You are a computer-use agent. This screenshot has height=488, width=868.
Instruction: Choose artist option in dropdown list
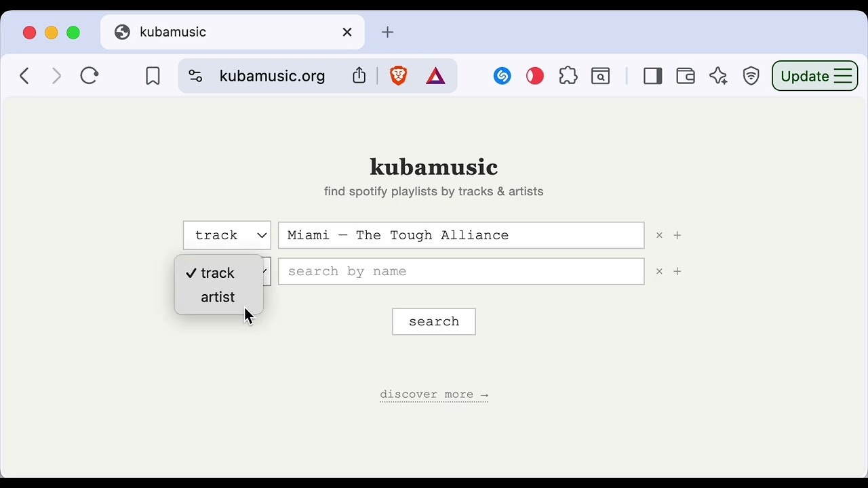[x=218, y=297]
